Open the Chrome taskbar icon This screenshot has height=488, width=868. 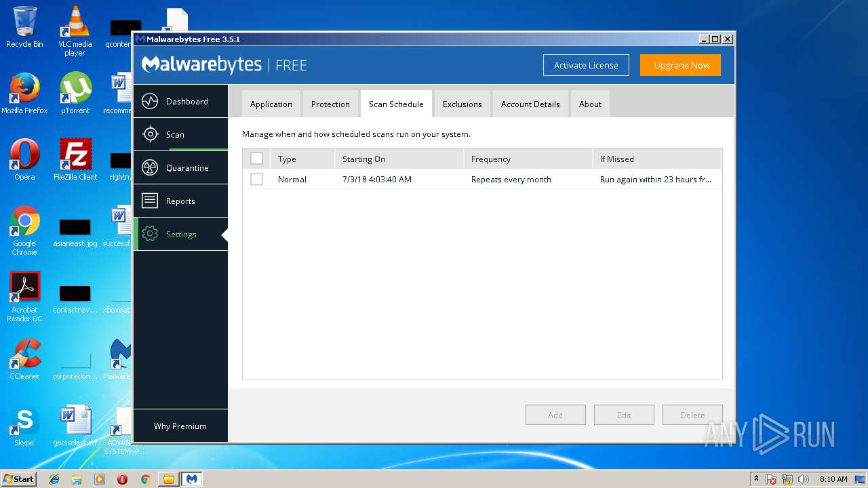tap(145, 479)
